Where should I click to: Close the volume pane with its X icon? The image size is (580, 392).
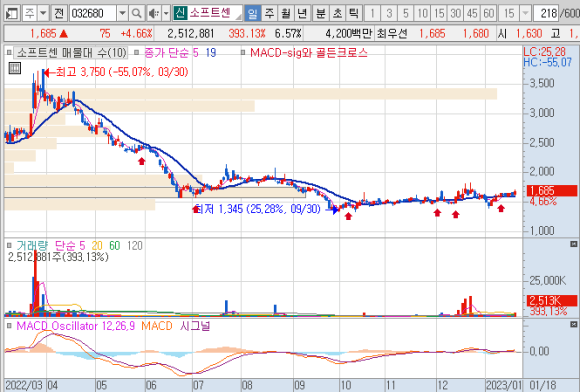pyautogui.click(x=574, y=244)
